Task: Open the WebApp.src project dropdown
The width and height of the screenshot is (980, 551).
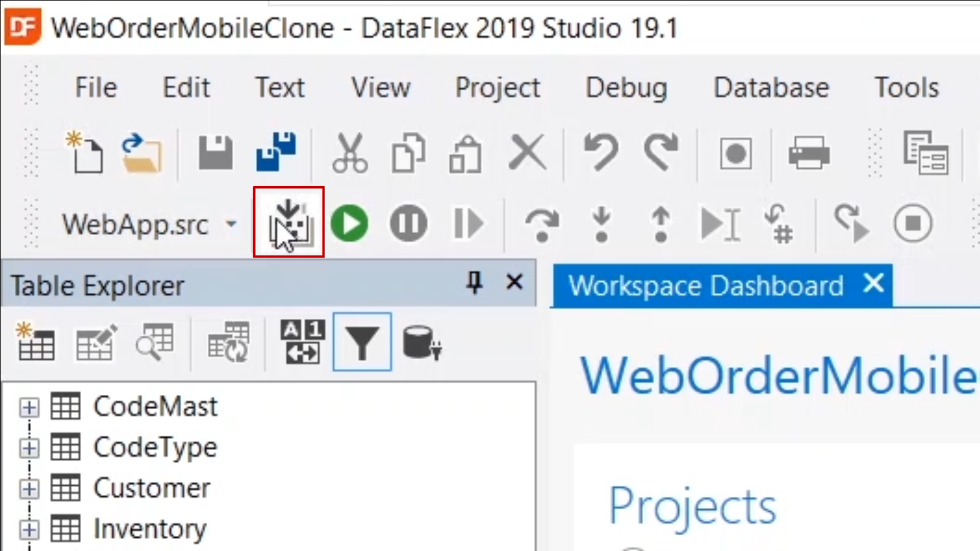Action: tap(231, 223)
